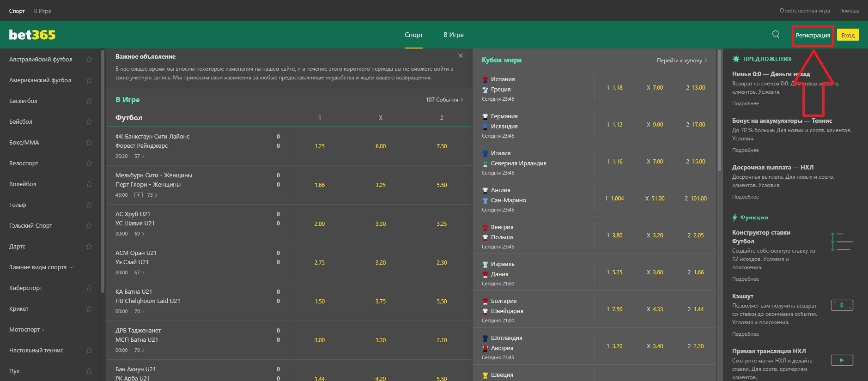868x381 pixels.
Task: Click the bet365 logo
Action: pyautogui.click(x=32, y=35)
